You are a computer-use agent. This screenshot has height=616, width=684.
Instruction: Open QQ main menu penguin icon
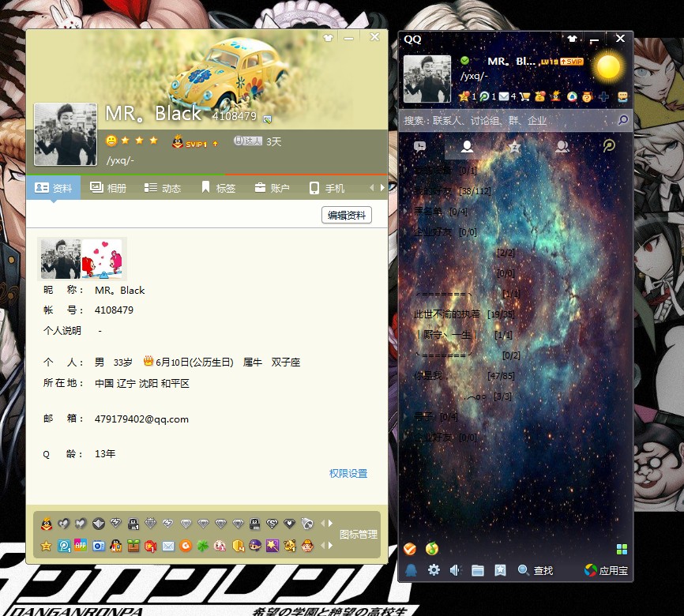pyautogui.click(x=411, y=569)
